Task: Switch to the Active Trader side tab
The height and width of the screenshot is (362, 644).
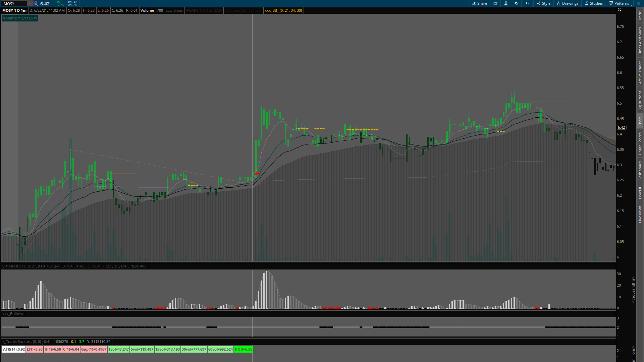Action: pos(640,72)
